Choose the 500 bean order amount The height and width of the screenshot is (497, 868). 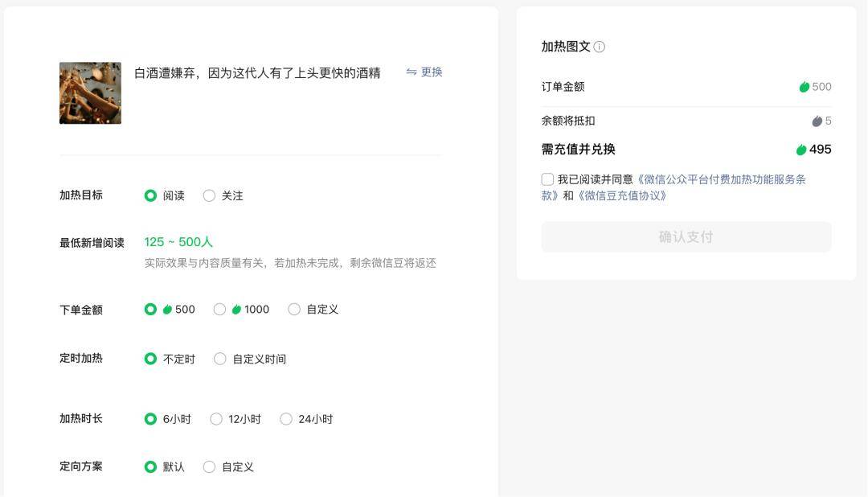coord(150,310)
